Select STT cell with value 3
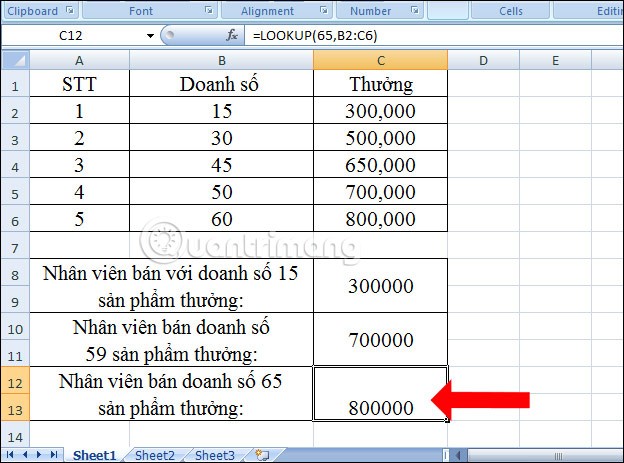 pyautogui.click(x=79, y=164)
